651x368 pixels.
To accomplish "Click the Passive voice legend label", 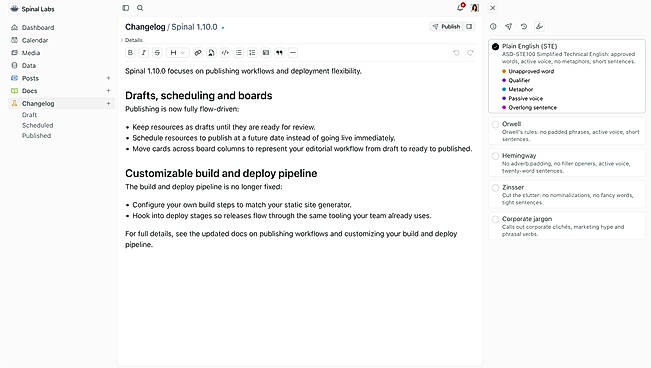I will point(526,98).
